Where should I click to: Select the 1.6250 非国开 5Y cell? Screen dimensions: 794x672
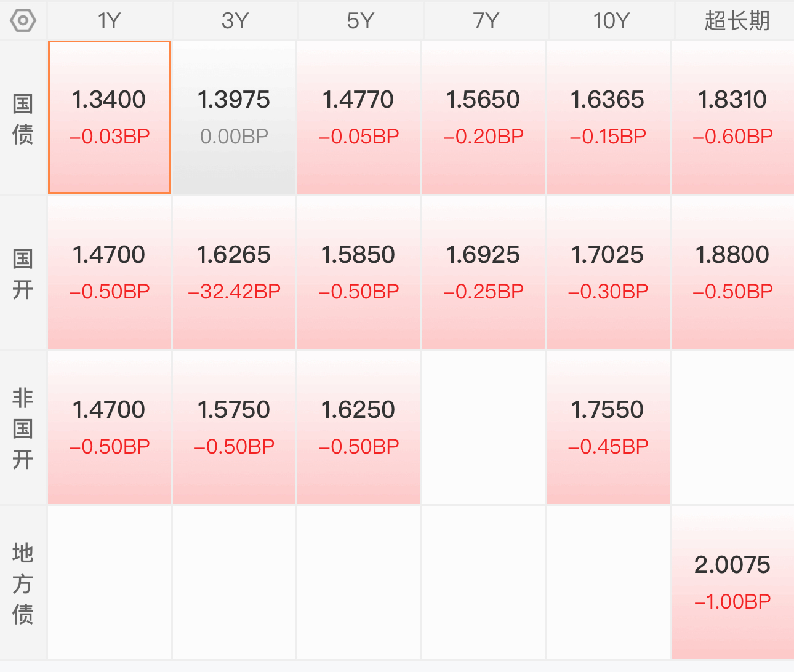358,428
